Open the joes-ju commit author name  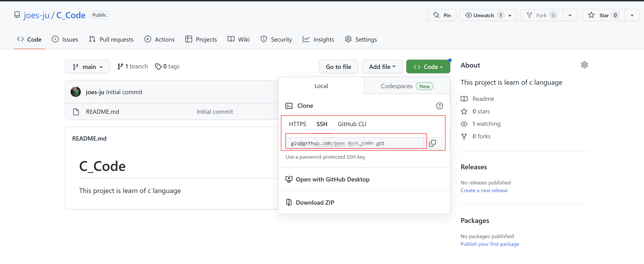(95, 92)
